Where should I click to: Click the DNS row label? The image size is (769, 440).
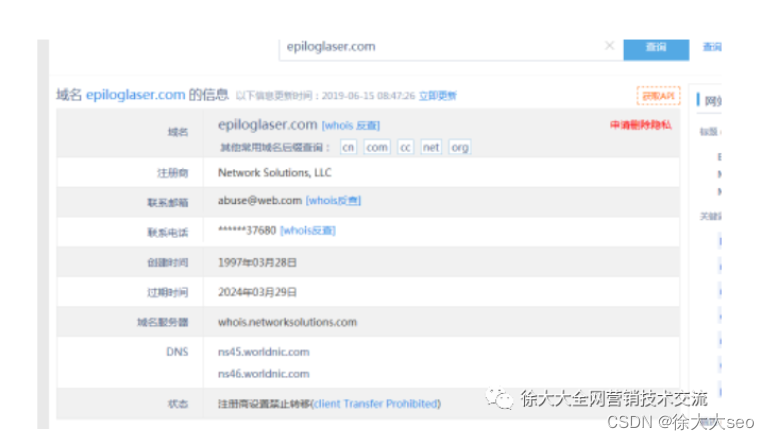click(x=177, y=352)
